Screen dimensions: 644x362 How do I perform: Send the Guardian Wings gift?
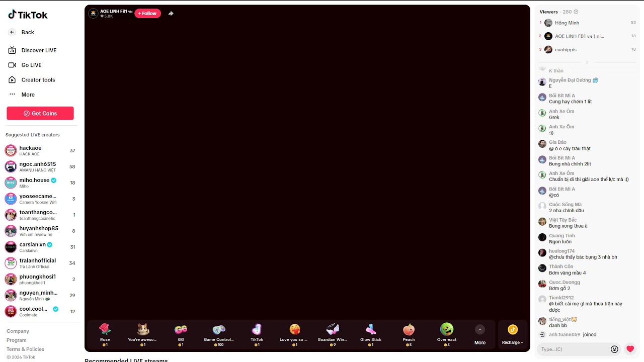coord(333,335)
